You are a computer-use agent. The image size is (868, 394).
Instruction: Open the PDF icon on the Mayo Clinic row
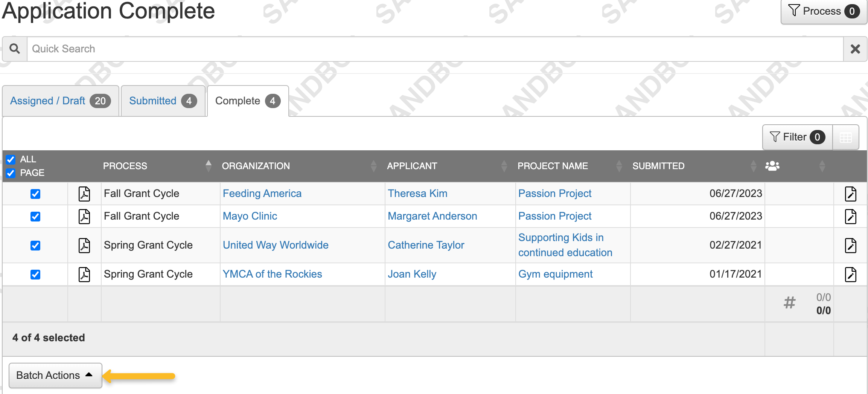(x=84, y=216)
